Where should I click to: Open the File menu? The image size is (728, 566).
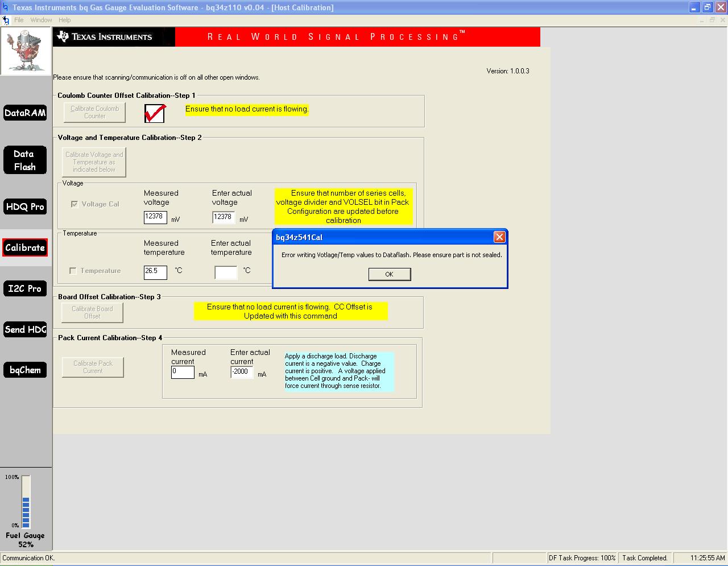[x=19, y=20]
